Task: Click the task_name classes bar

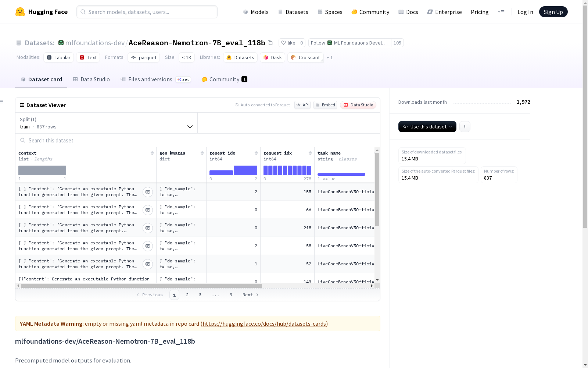Action: click(341, 174)
